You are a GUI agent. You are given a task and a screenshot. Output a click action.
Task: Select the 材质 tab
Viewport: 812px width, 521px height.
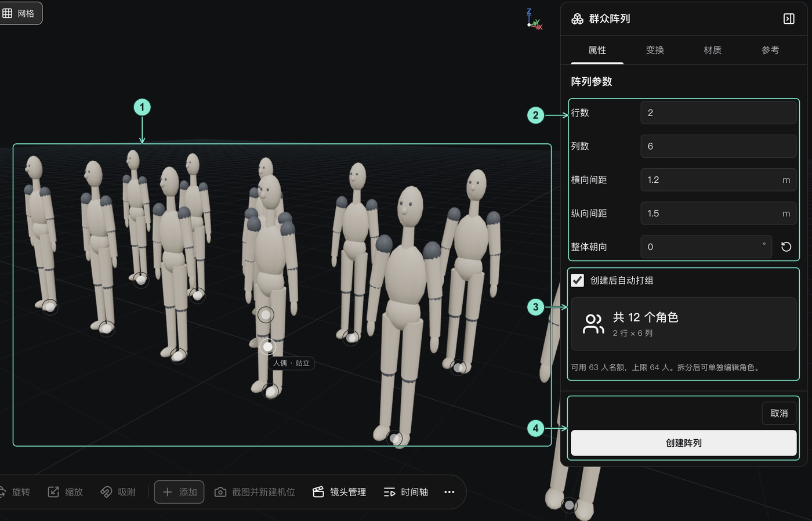[712, 50]
